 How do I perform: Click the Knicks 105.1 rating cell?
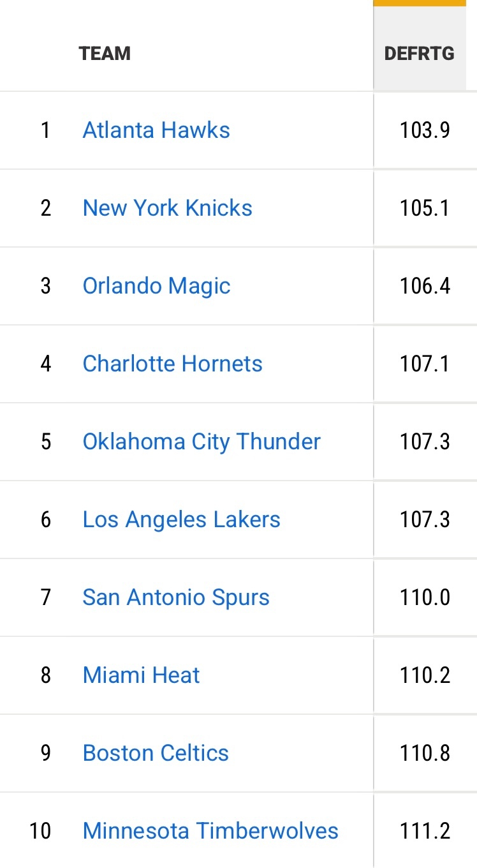tap(425, 208)
